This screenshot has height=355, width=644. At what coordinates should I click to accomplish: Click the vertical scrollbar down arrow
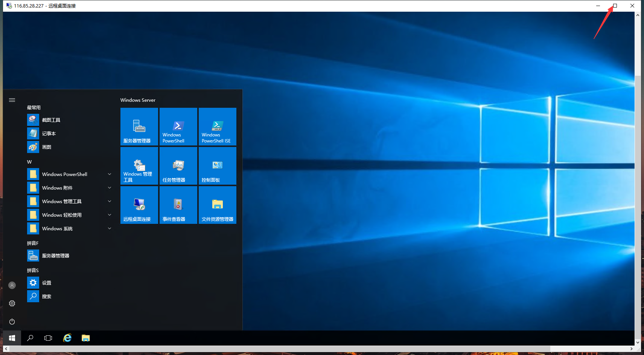pos(638,342)
